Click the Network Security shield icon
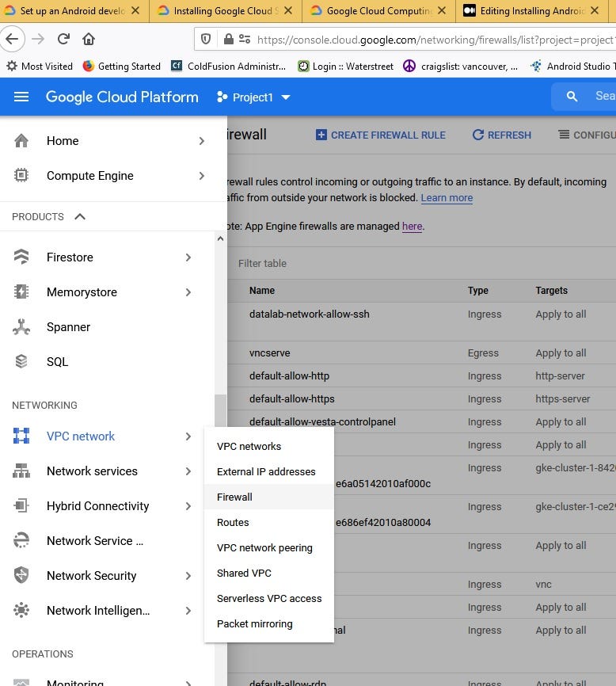This screenshot has width=616, height=686. 21,575
